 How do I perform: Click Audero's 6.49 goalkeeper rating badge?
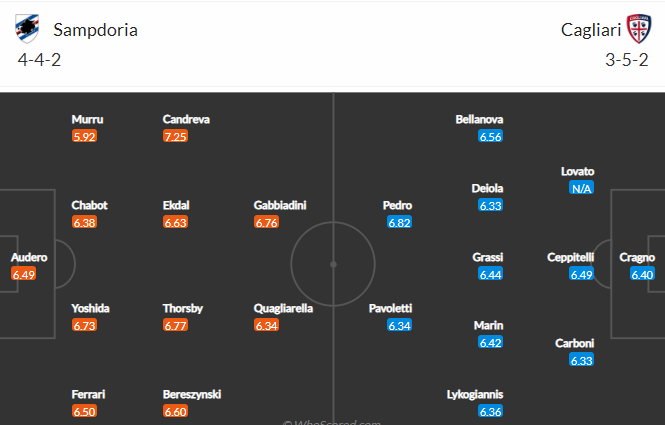point(23,274)
